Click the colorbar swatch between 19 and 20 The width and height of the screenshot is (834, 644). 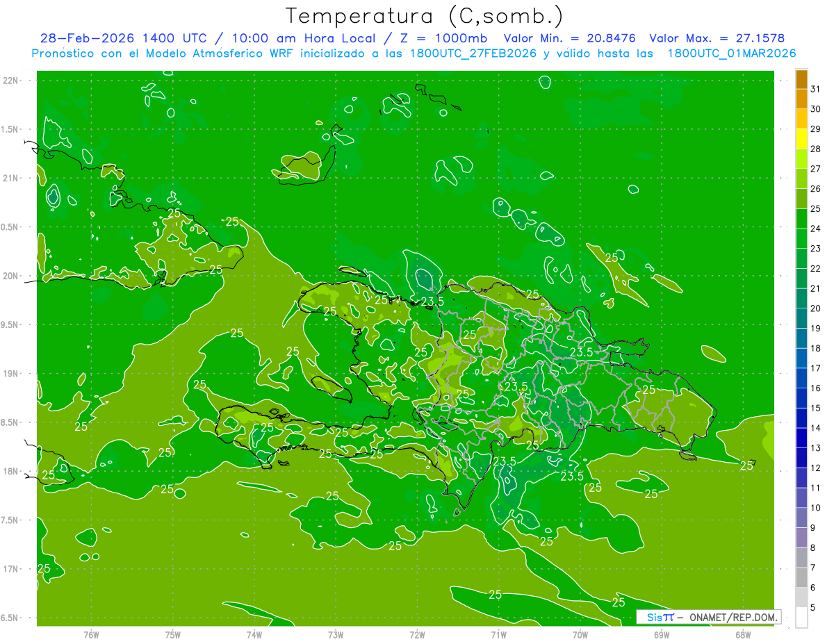(801, 319)
